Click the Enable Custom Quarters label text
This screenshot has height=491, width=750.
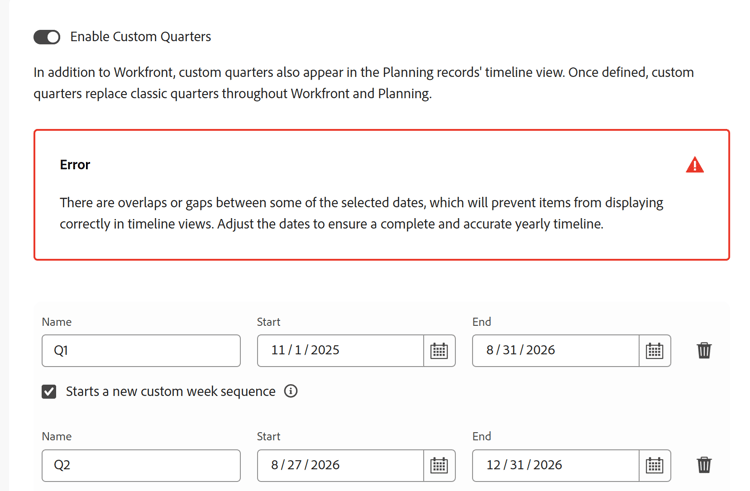141,37
